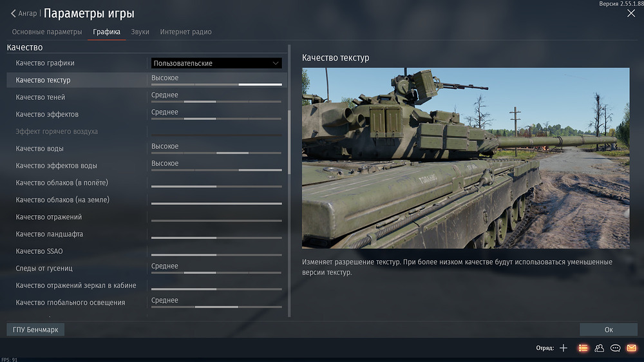Click the tank preview image

click(x=466, y=158)
